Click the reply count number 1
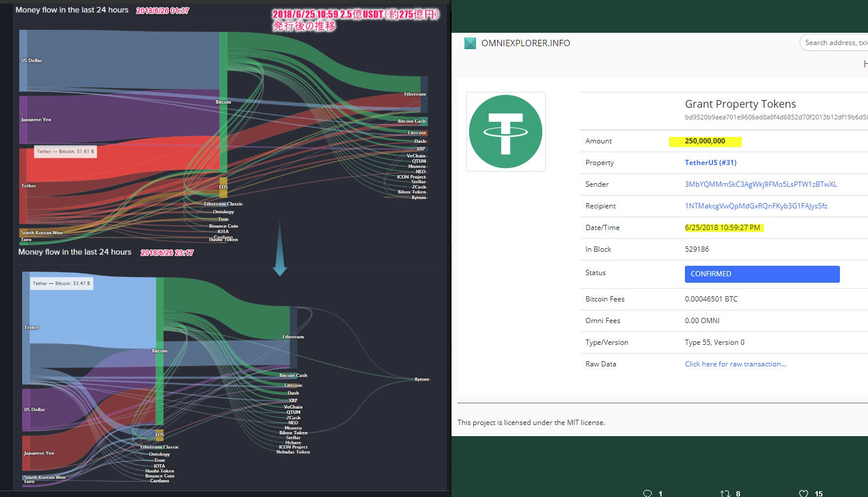This screenshot has height=497, width=868. [659, 493]
